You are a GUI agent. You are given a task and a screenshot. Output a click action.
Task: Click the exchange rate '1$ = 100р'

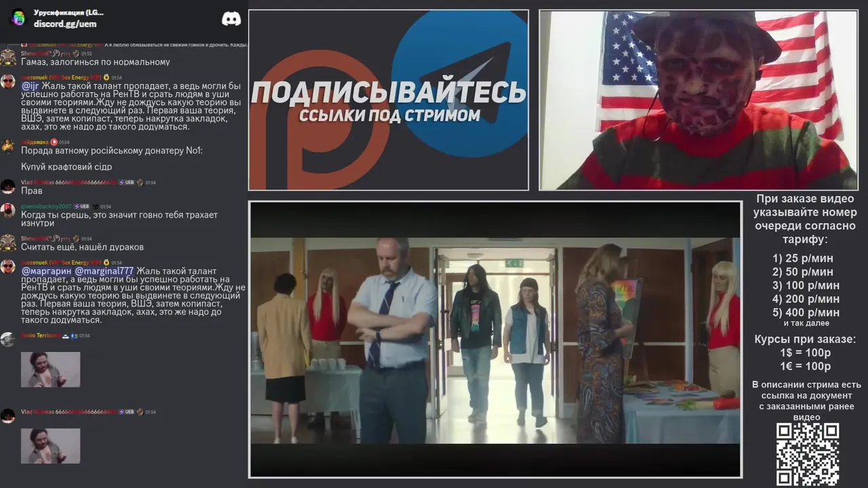(x=805, y=353)
